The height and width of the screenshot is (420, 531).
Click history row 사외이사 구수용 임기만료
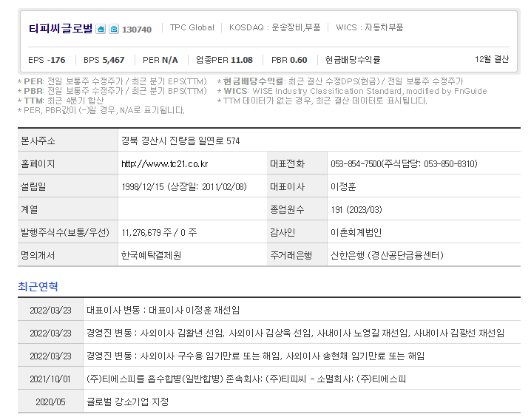(269, 356)
